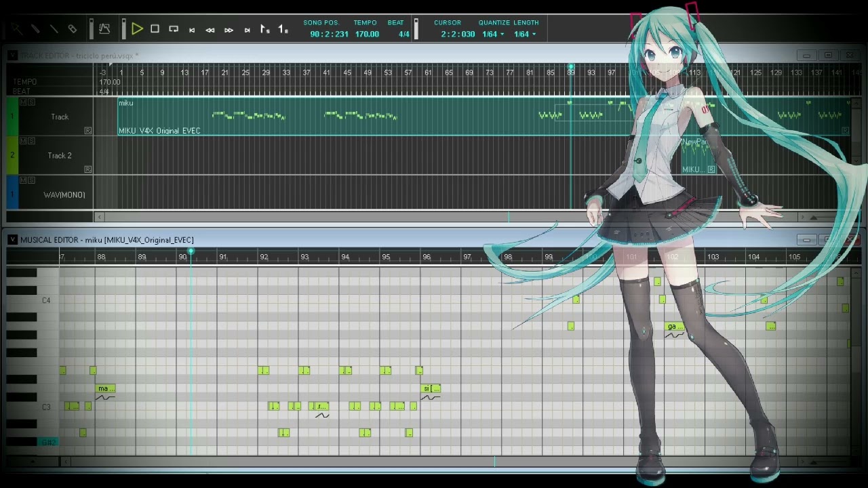Click the green color strip of Track 1

[12, 117]
